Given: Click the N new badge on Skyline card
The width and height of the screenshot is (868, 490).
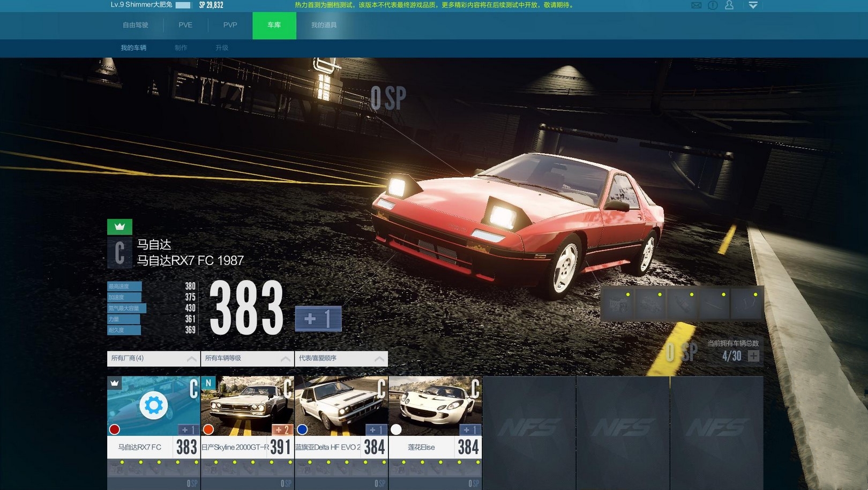Looking at the screenshot, I should [208, 383].
